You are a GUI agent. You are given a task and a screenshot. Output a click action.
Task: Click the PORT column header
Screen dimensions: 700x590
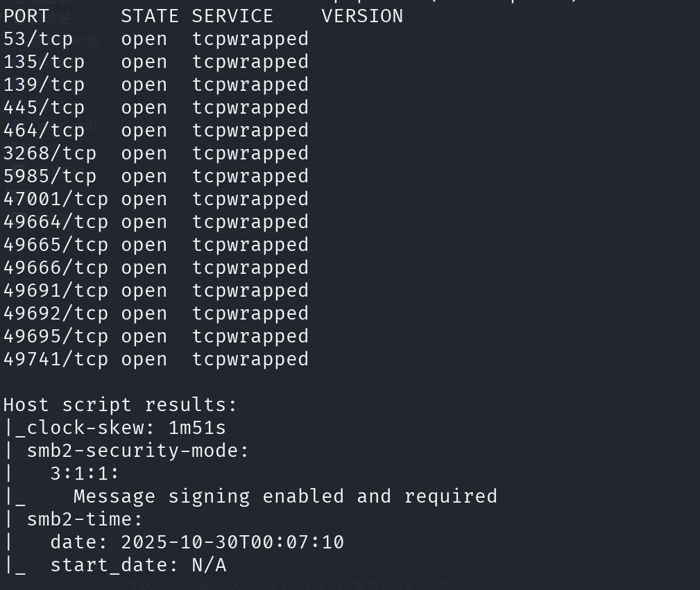coord(26,16)
